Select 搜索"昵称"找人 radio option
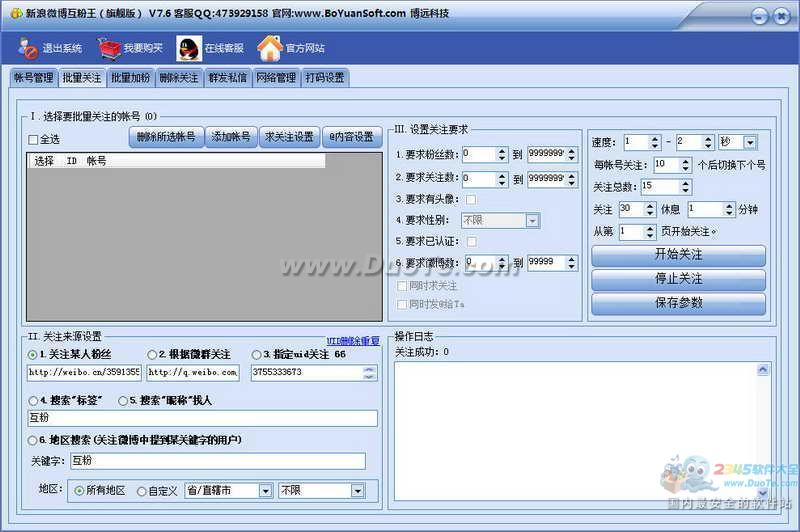 click(123, 401)
